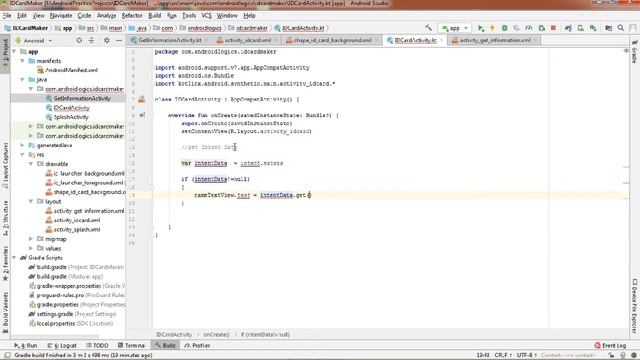The height and width of the screenshot is (360, 640).
Task: Collapse the manifests folder
Action: point(22,61)
